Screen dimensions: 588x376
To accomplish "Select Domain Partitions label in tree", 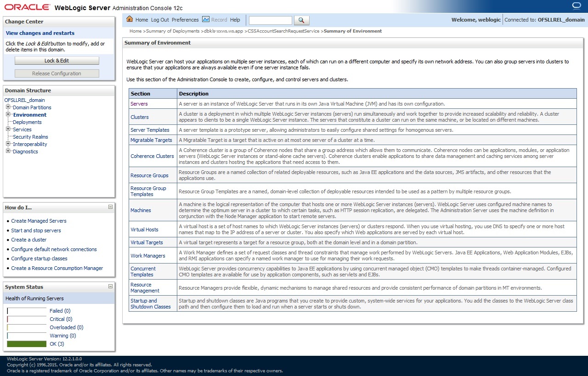I will pos(32,107).
